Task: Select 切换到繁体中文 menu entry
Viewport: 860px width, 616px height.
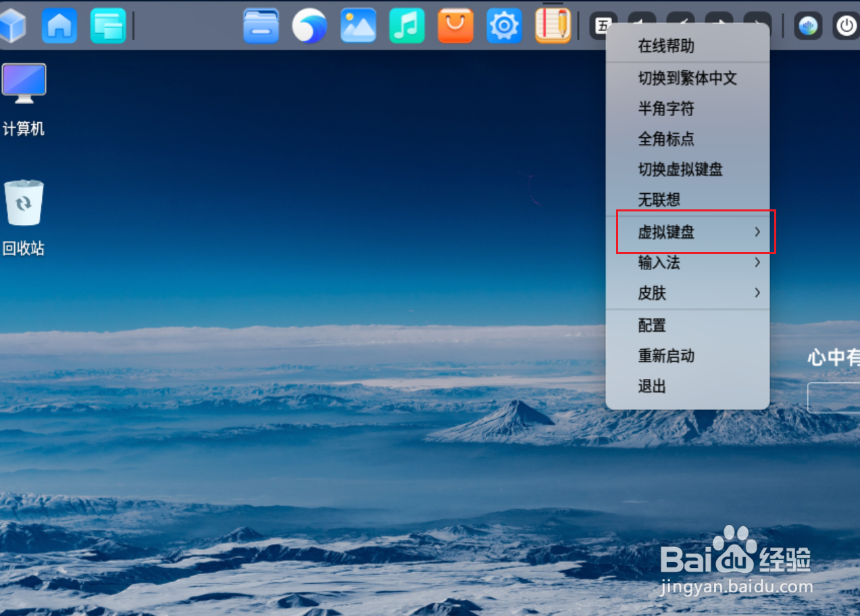Action: click(x=686, y=78)
